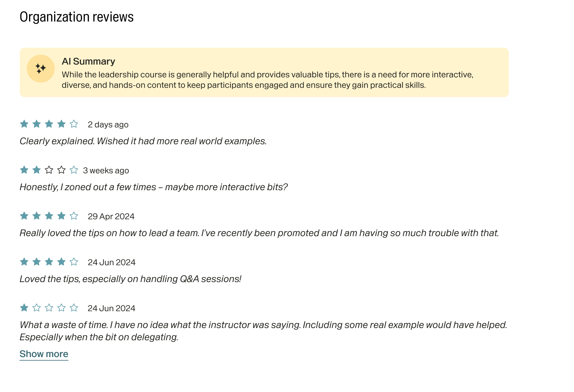Image resolution: width=574 pixels, height=392 pixels.
Task: Click the AI Summary paragraph text
Action: 267,80
